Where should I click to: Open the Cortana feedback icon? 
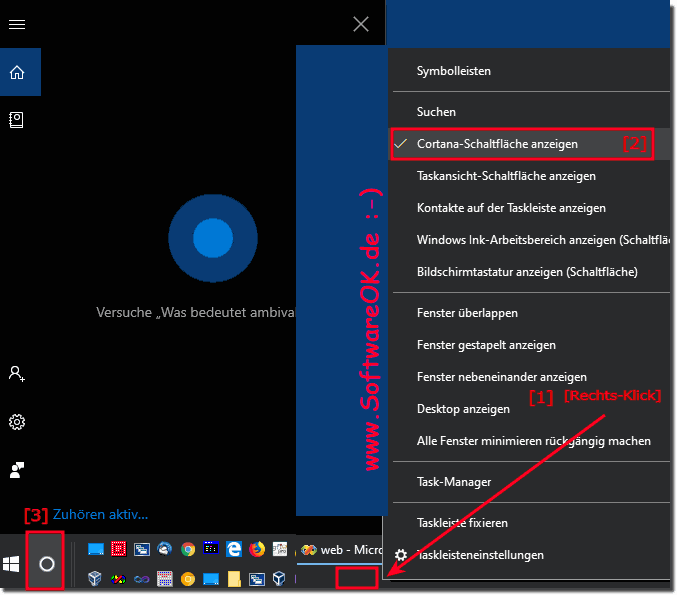point(17,470)
